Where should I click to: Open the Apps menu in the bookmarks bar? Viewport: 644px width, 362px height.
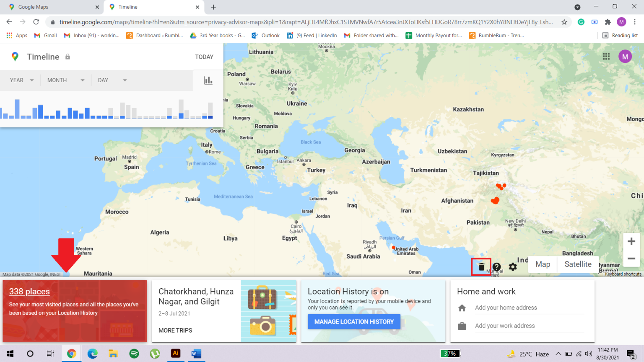click(16, 35)
